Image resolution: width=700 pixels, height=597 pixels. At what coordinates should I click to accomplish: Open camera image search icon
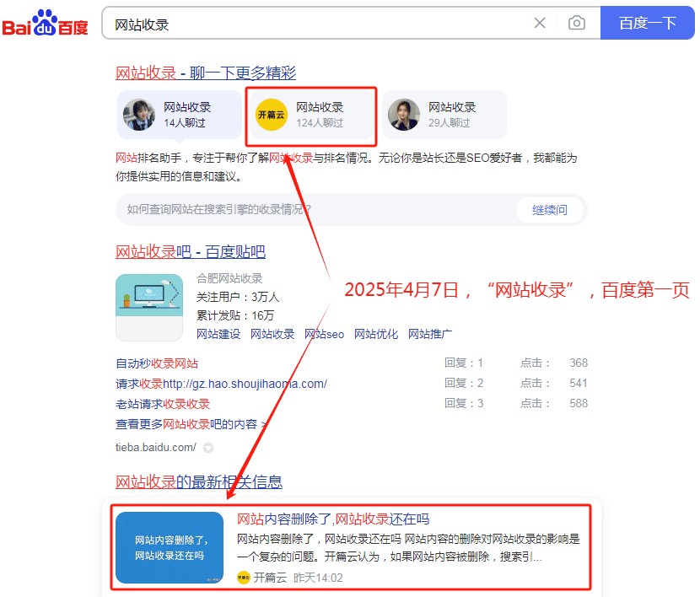(x=577, y=24)
